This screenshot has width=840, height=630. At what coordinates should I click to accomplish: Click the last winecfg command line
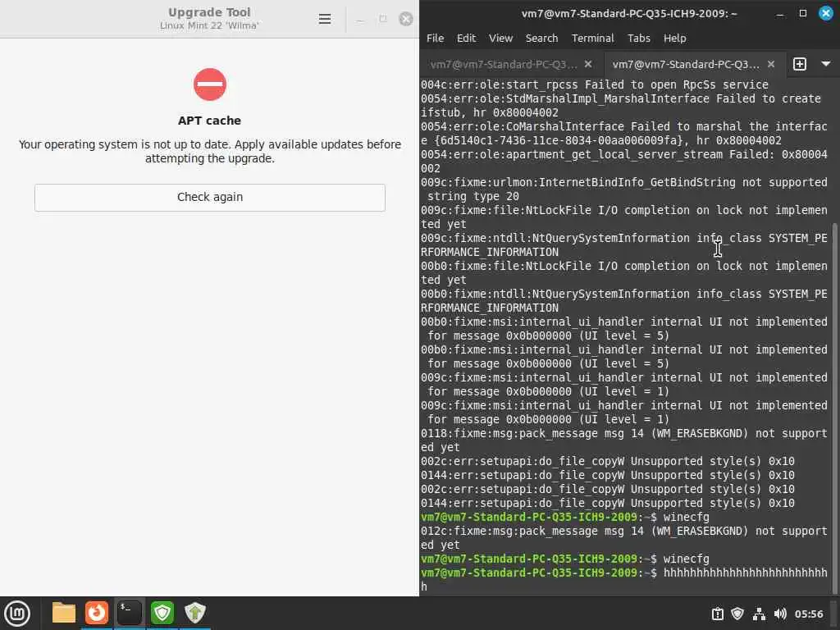pyautogui.click(x=565, y=559)
